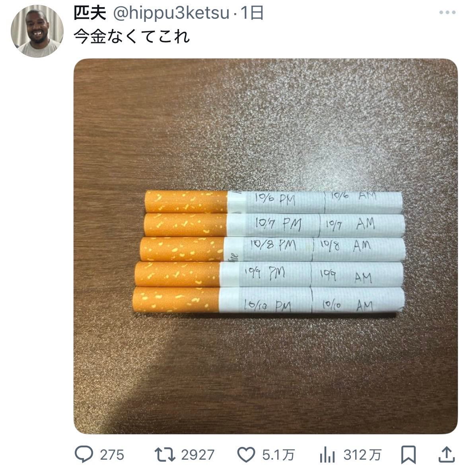Click the 1日 timestamp

[x=252, y=13]
